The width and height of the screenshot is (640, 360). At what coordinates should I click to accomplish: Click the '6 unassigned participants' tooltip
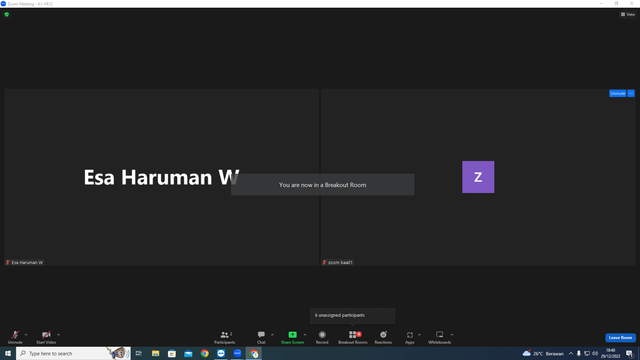352,316
